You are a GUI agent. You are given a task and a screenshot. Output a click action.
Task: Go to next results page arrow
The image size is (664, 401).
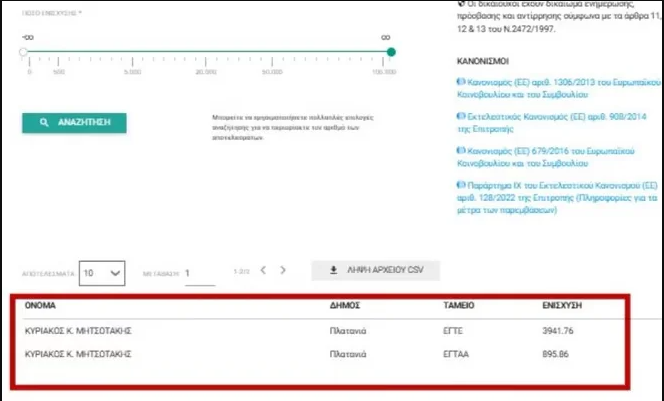(283, 270)
